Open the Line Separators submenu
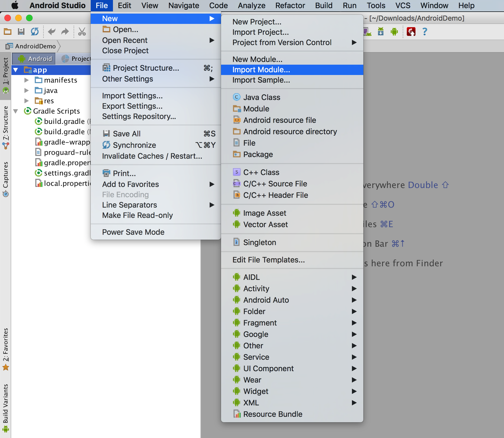Screen dimensions: 504x438 156,205
